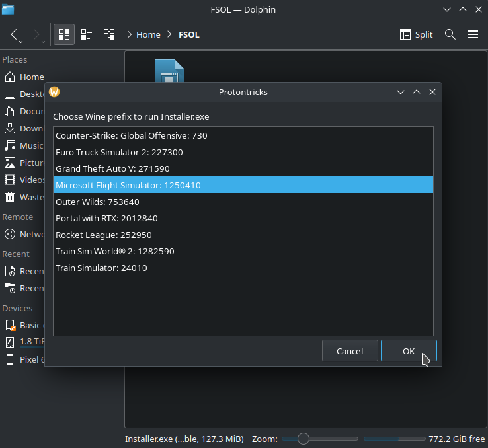Open Dolphin search with magnifier icon
Viewport: 488px width, 448px height.
(x=450, y=34)
